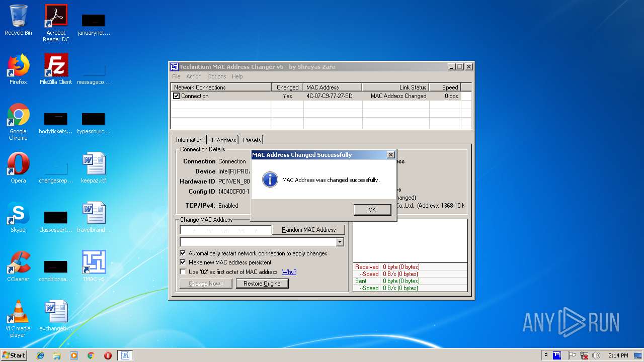Expand the MAC vendor dropdown list
The width and height of the screenshot is (644, 362).
pyautogui.click(x=340, y=242)
